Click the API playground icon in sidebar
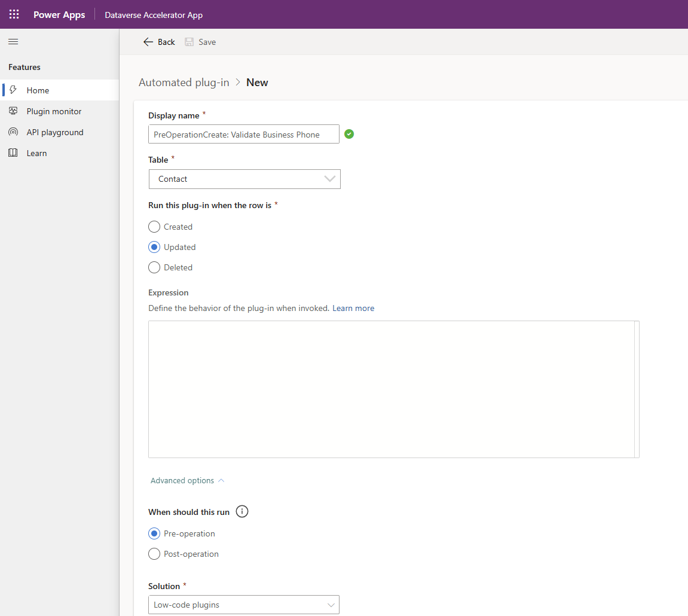This screenshot has height=616, width=688. coord(13,132)
